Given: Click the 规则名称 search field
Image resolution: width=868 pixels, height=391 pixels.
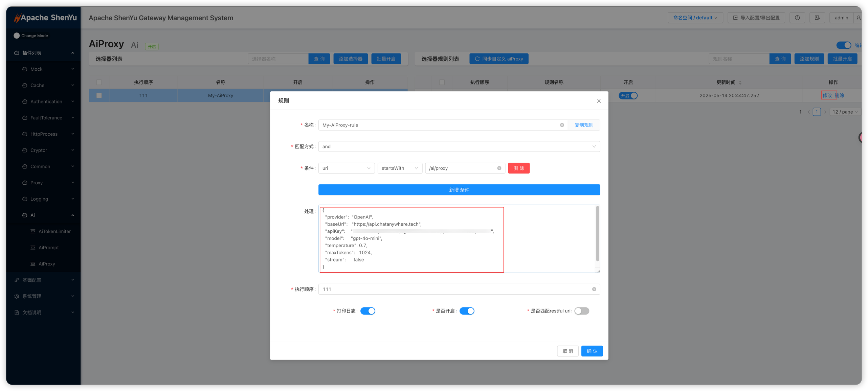Looking at the screenshot, I should [739, 59].
